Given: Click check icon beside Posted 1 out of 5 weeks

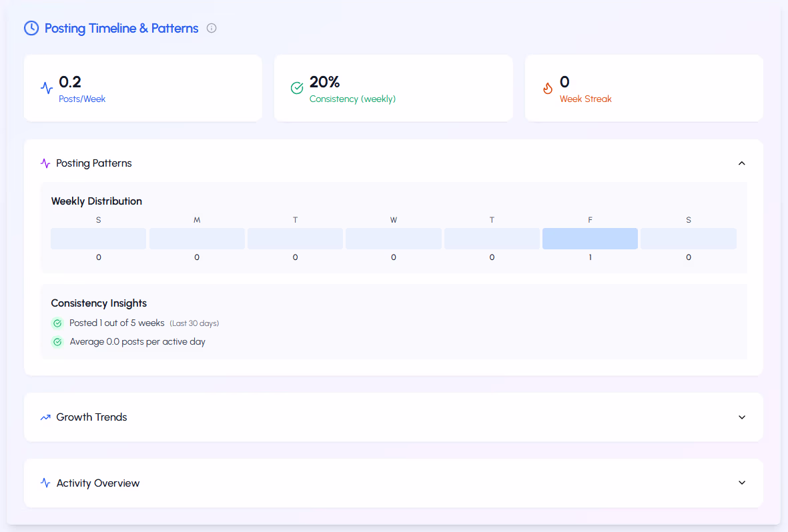Looking at the screenshot, I should (58, 323).
